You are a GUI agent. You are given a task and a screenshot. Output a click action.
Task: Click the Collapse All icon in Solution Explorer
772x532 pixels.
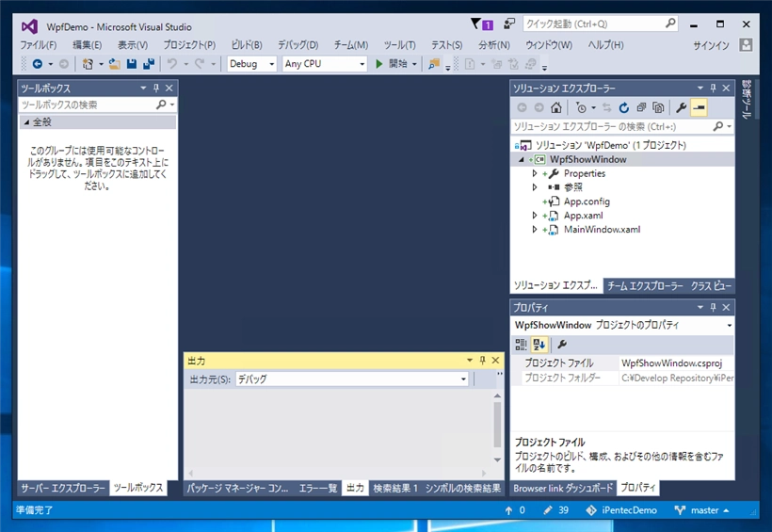641,107
